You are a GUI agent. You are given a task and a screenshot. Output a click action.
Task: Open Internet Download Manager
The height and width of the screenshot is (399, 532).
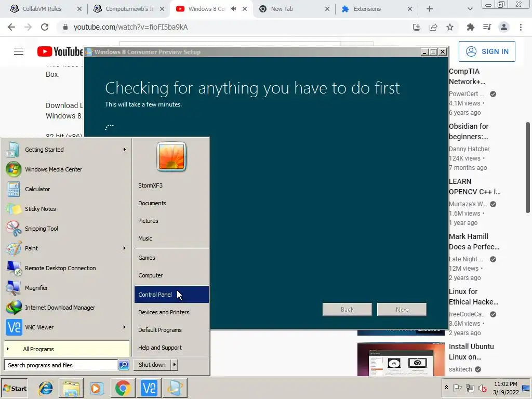(66, 308)
